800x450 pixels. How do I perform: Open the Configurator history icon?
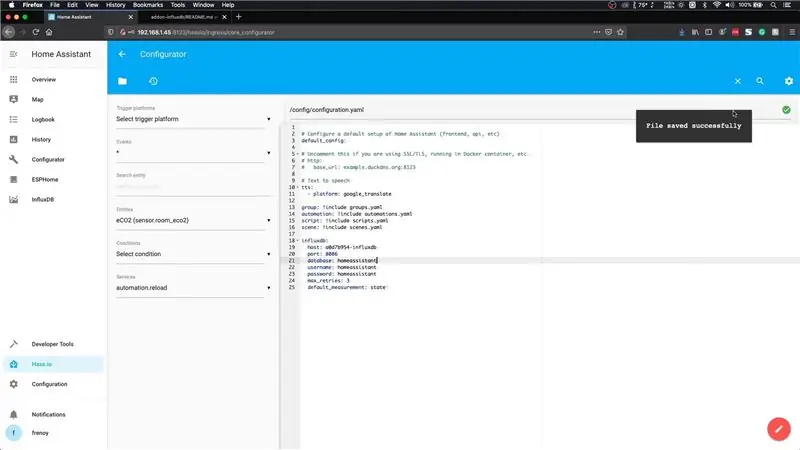coord(153,81)
